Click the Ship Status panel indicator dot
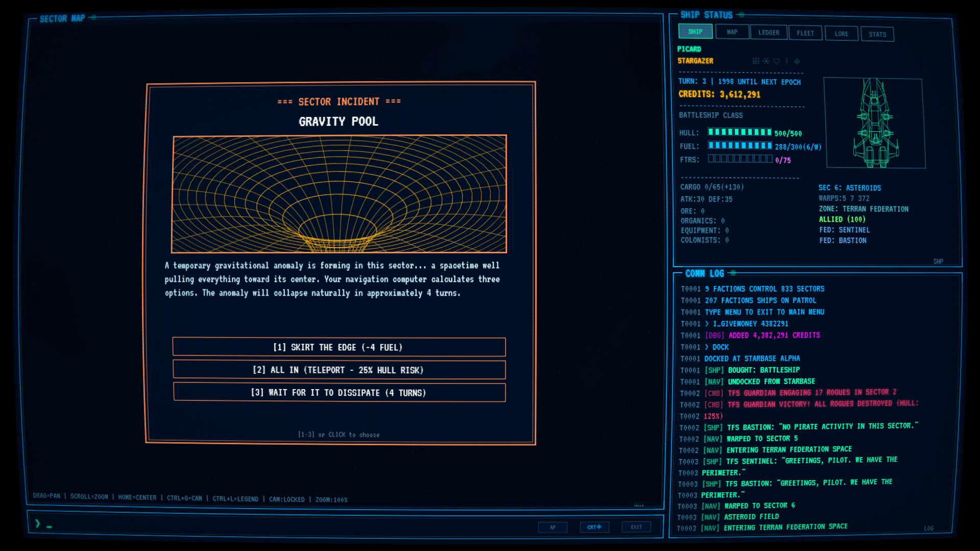Viewport: 980px width, 551px height. (741, 15)
